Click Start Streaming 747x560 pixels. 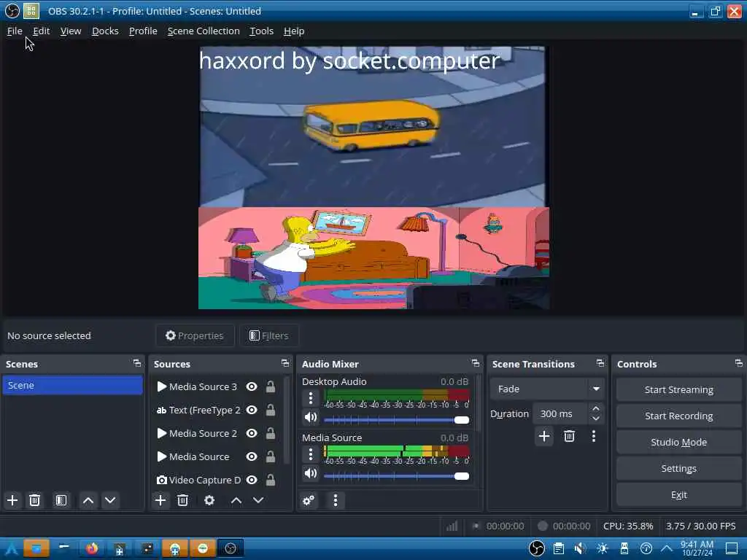tap(679, 389)
